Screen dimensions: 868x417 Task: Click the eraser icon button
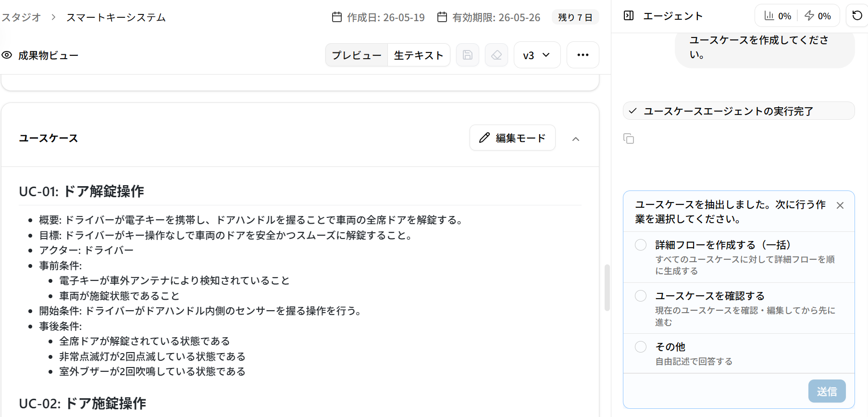[496, 55]
